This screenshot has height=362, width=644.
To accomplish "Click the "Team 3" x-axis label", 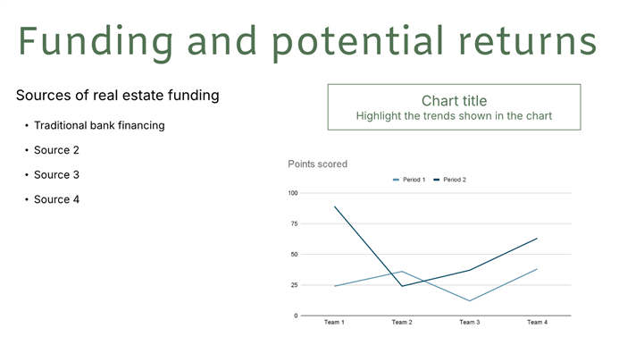I will pyautogui.click(x=469, y=322).
